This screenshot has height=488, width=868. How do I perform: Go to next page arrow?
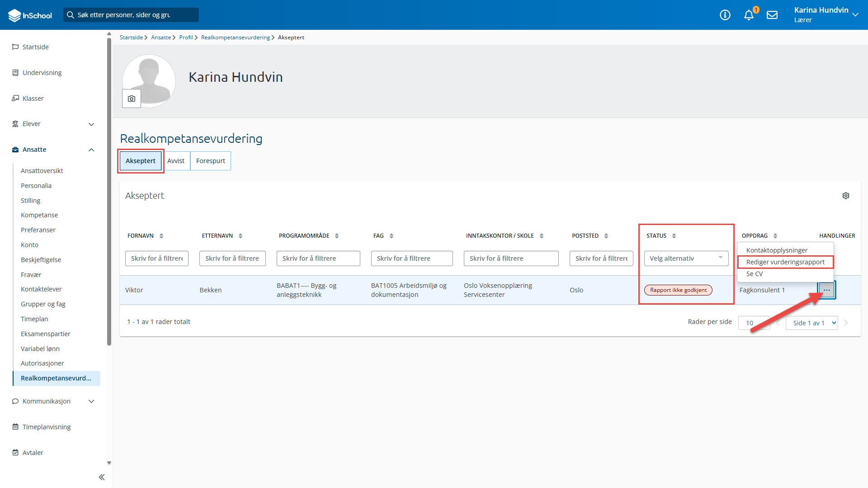pos(846,323)
